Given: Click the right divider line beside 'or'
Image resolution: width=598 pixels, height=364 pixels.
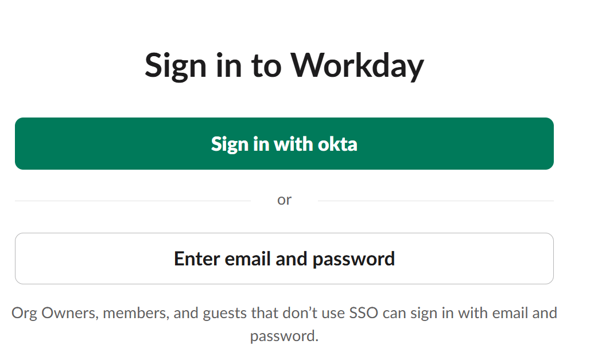Looking at the screenshot, I should pyautogui.click(x=436, y=202).
